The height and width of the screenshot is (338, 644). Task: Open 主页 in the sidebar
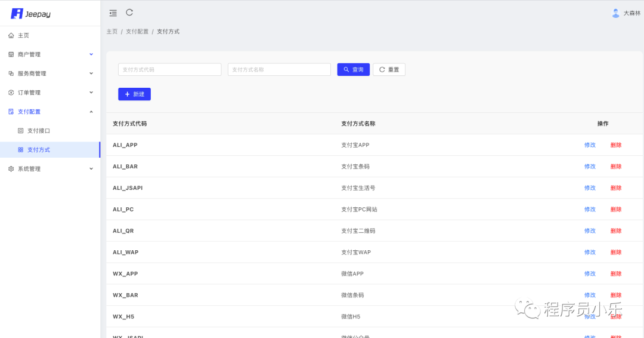[x=50, y=35]
